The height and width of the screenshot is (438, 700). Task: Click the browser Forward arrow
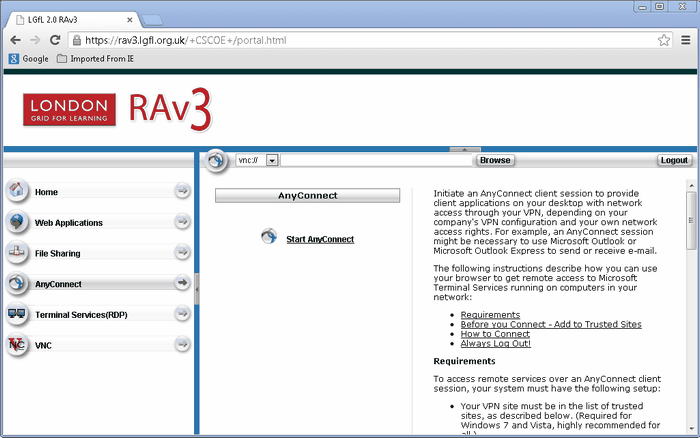coord(35,40)
